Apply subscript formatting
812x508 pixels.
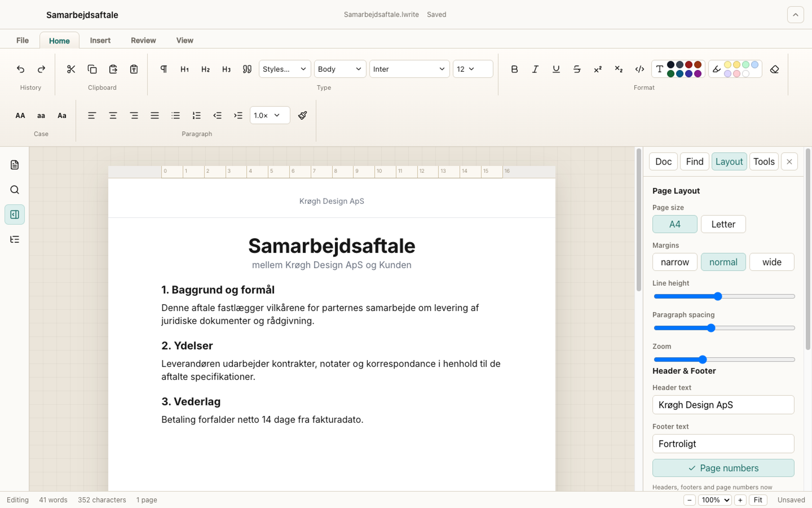(619, 69)
